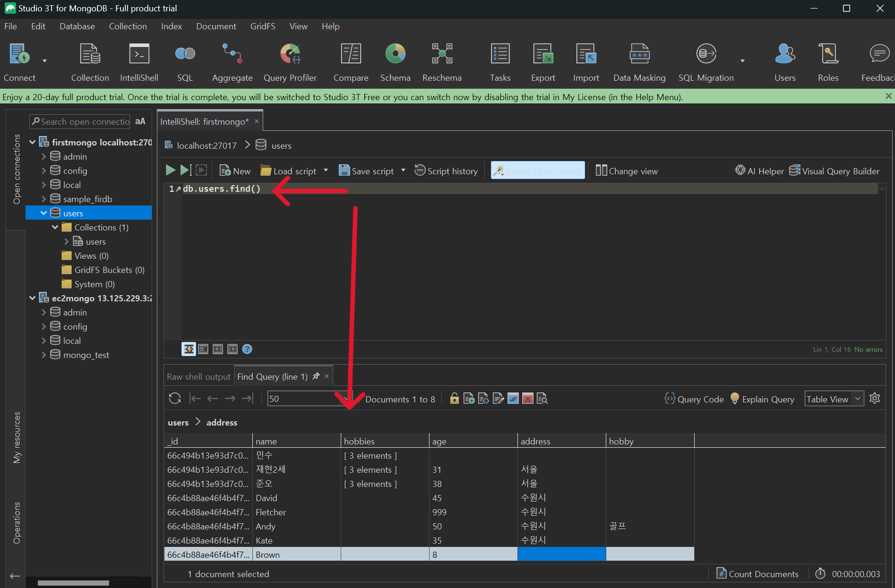
Task: Open the GridFS menu
Action: (263, 26)
